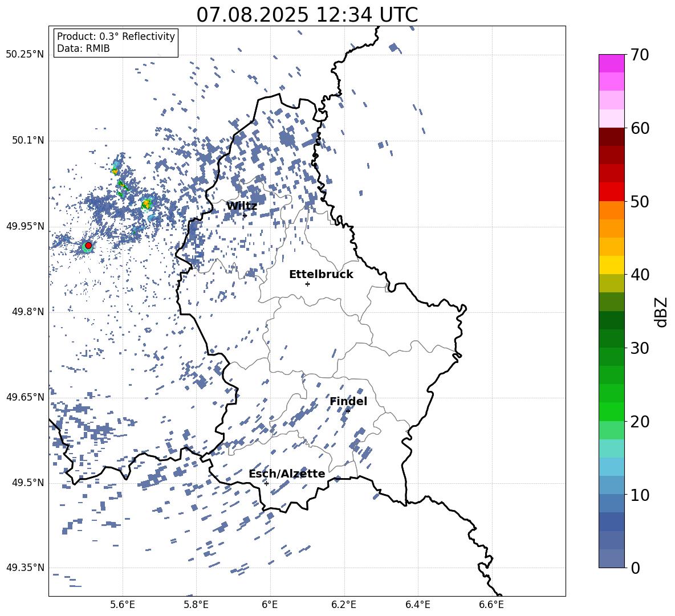Click the 49.65°N latitude label
The height and width of the screenshot is (616, 675).
click(25, 397)
